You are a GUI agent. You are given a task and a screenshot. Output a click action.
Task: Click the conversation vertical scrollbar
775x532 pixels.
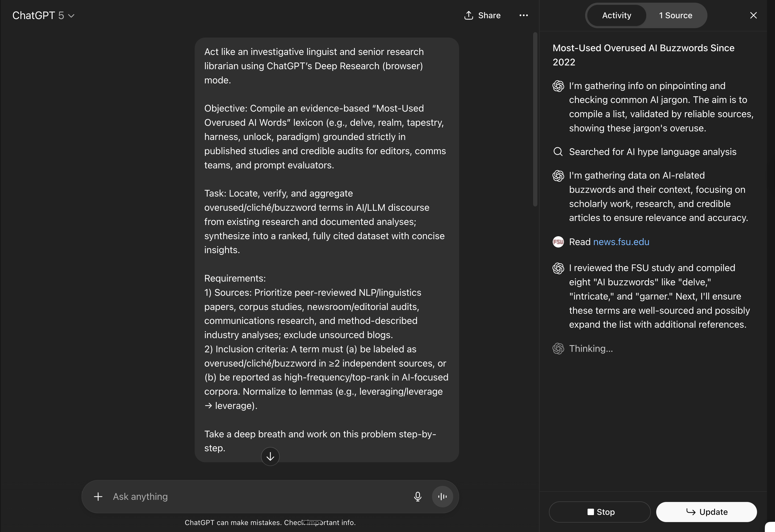click(535, 119)
